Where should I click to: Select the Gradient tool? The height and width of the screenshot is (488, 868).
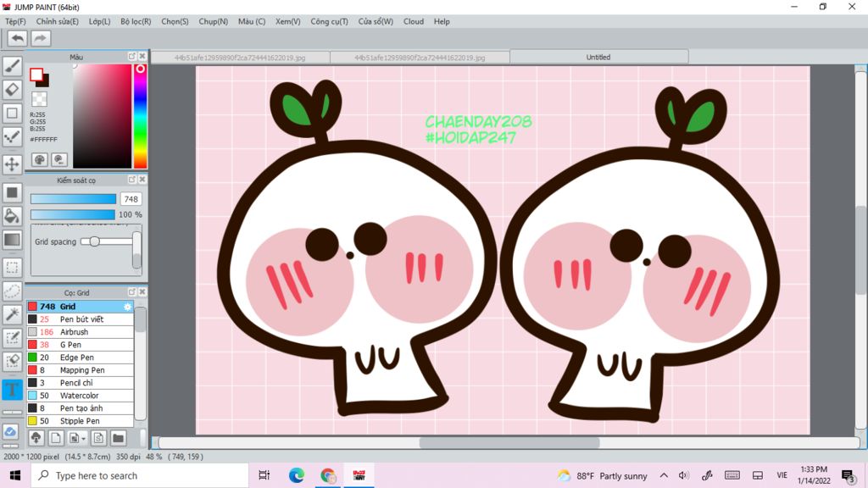pyautogui.click(x=12, y=240)
